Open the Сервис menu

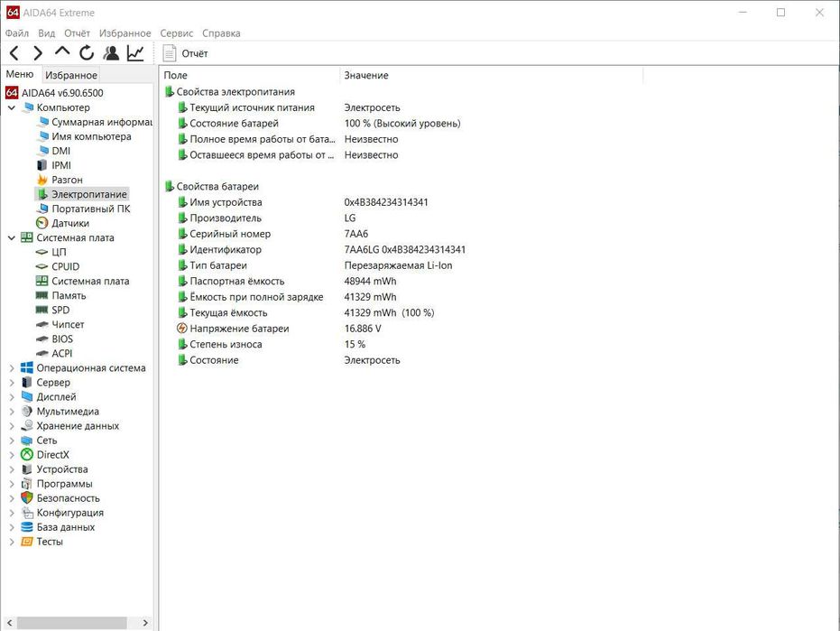(x=176, y=33)
